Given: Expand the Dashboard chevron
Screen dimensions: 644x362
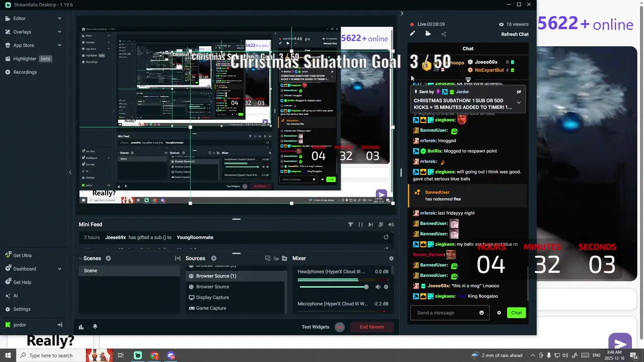Looking at the screenshot, I should click(x=59, y=269).
